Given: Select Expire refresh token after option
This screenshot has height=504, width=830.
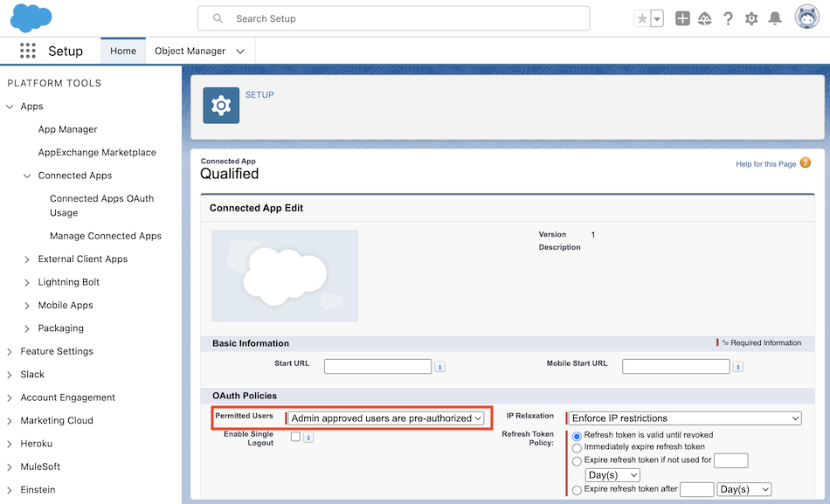Looking at the screenshot, I should [577, 490].
